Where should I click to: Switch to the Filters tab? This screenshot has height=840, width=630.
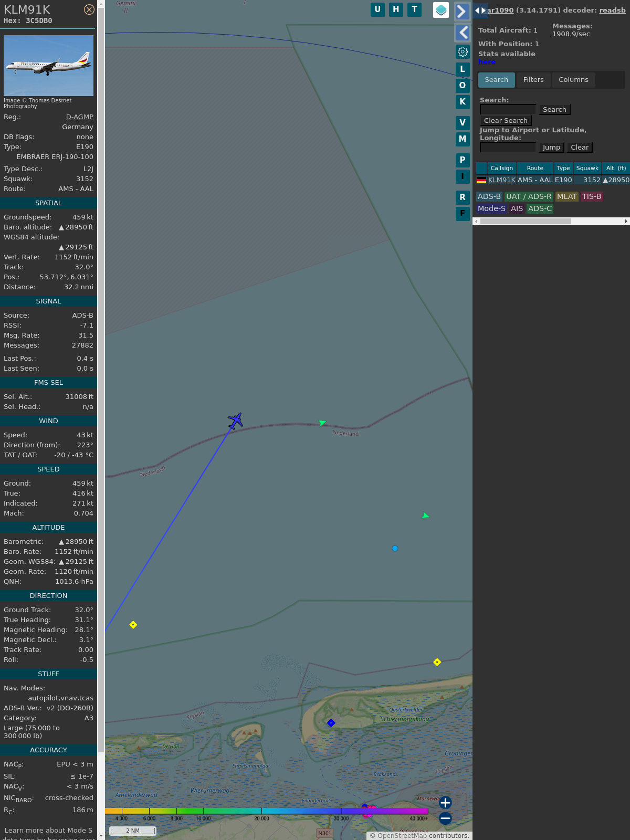point(533,80)
